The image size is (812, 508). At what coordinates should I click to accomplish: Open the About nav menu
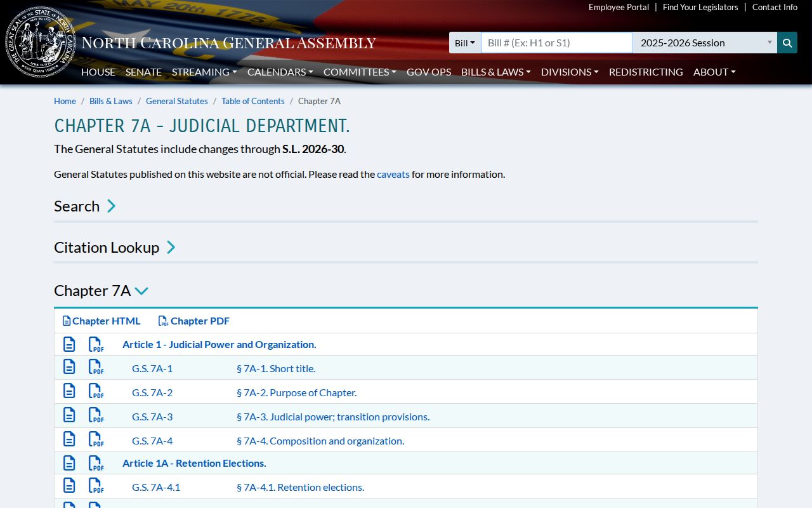[x=714, y=72]
